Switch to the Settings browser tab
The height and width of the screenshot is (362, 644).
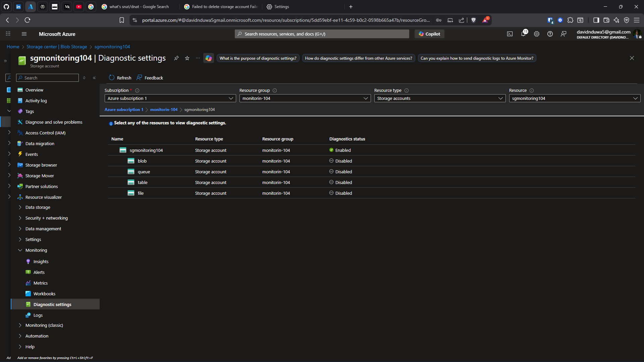click(304, 7)
